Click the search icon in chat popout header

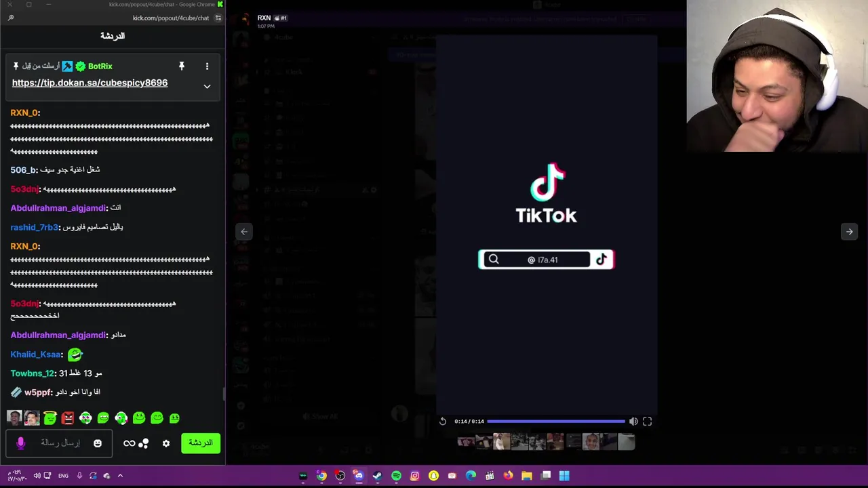pos(11,18)
